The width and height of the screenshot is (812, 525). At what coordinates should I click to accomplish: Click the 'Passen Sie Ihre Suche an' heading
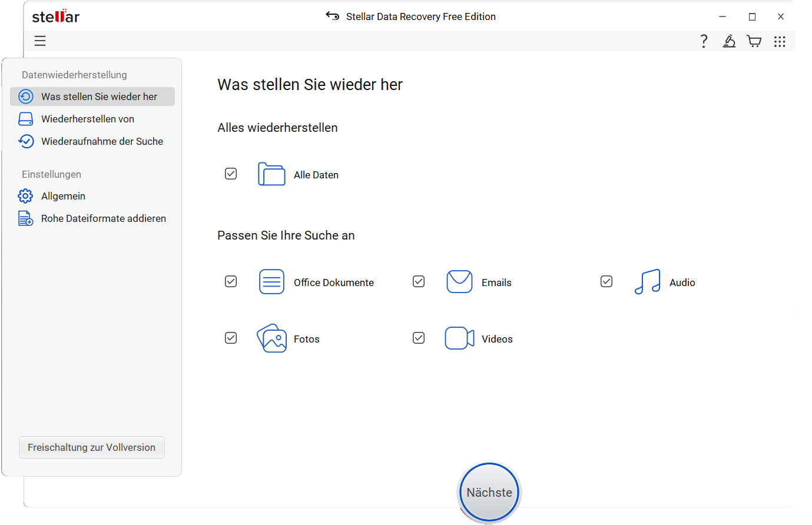point(286,235)
